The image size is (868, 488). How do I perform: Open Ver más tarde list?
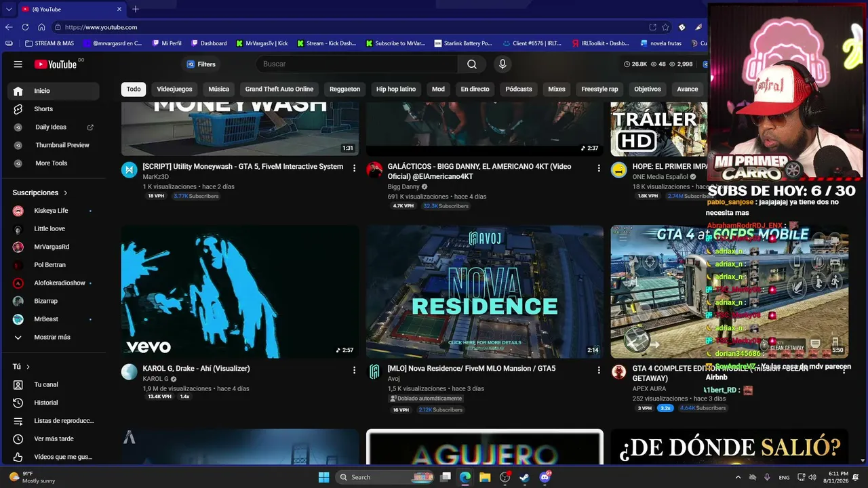pyautogui.click(x=54, y=439)
